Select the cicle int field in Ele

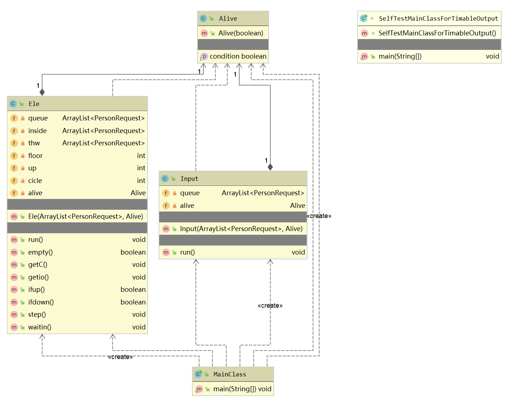(x=77, y=181)
